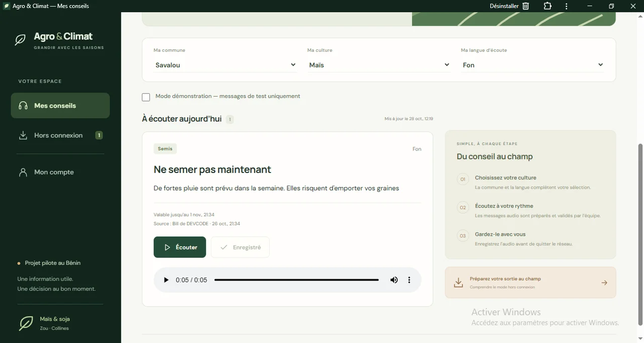Viewport: 644px width, 343px height.
Task: Open the title bar three-dot menu
Action: [x=567, y=6]
